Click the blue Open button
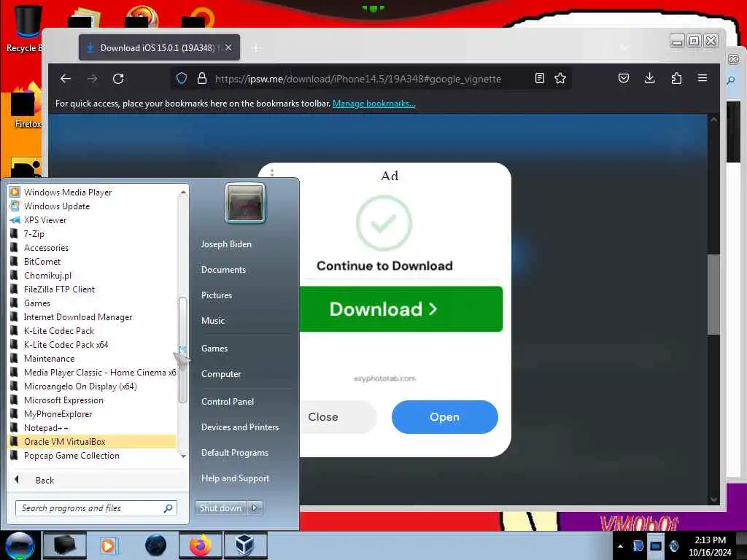The height and width of the screenshot is (560, 747). [x=444, y=417]
